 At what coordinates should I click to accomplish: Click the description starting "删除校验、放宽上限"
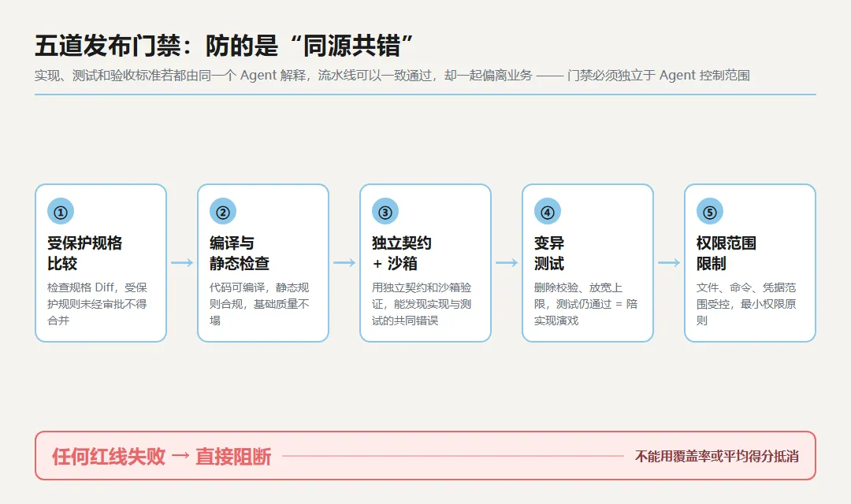585,304
